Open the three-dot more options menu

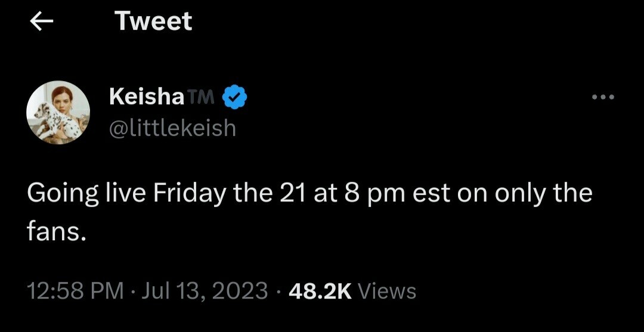[602, 97]
